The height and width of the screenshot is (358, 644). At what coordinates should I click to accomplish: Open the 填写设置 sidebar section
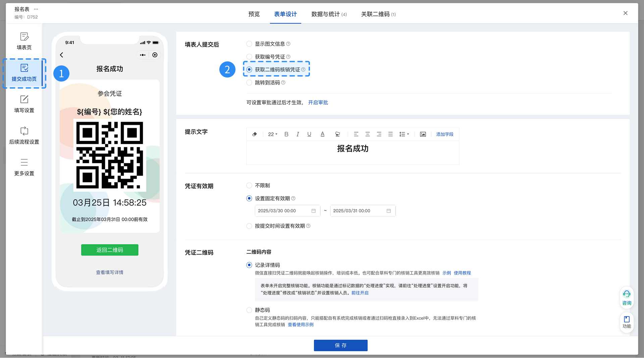pyautogui.click(x=24, y=104)
